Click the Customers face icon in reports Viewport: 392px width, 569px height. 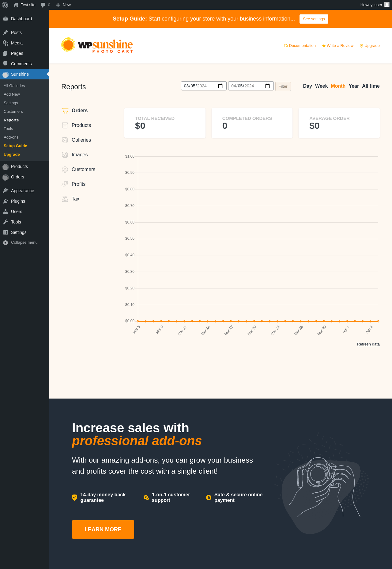point(65,170)
